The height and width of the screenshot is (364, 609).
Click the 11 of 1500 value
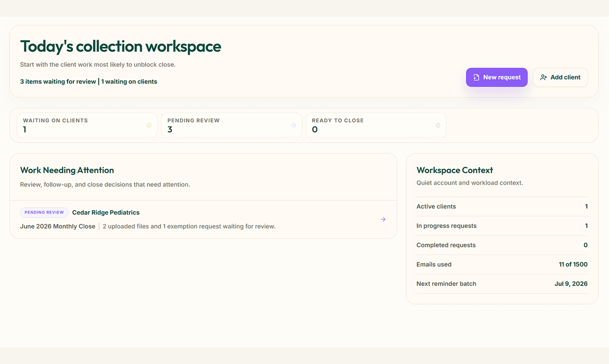[573, 264]
